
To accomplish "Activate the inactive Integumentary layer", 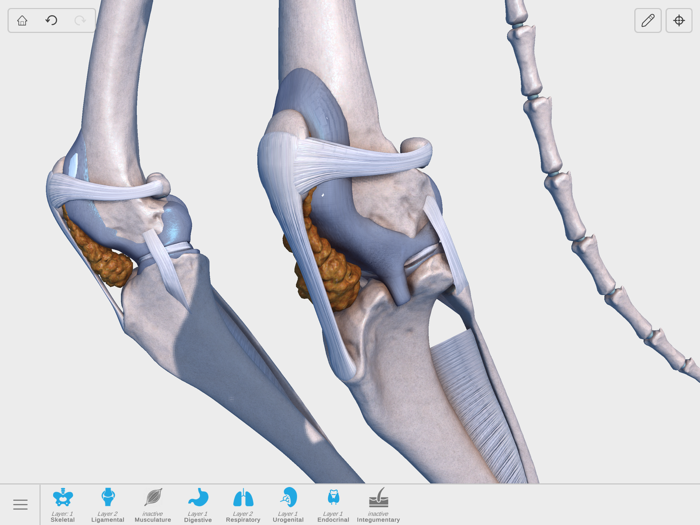I will tap(378, 505).
